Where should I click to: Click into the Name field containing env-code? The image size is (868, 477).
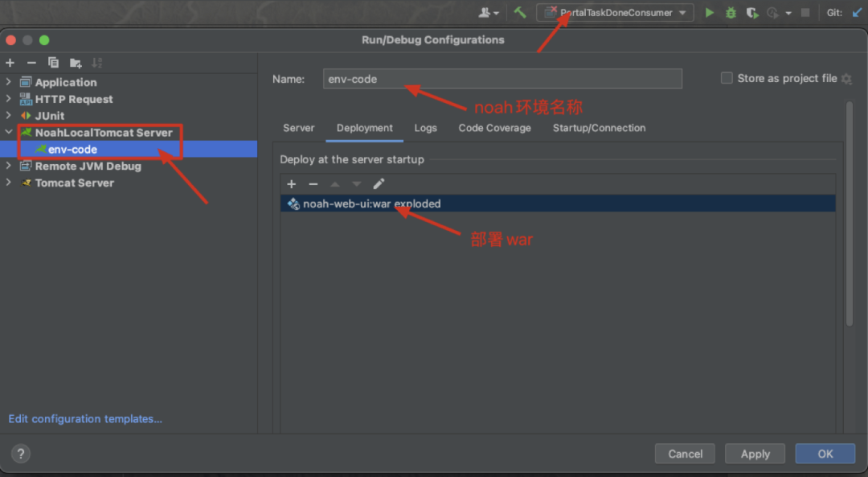tap(502, 79)
